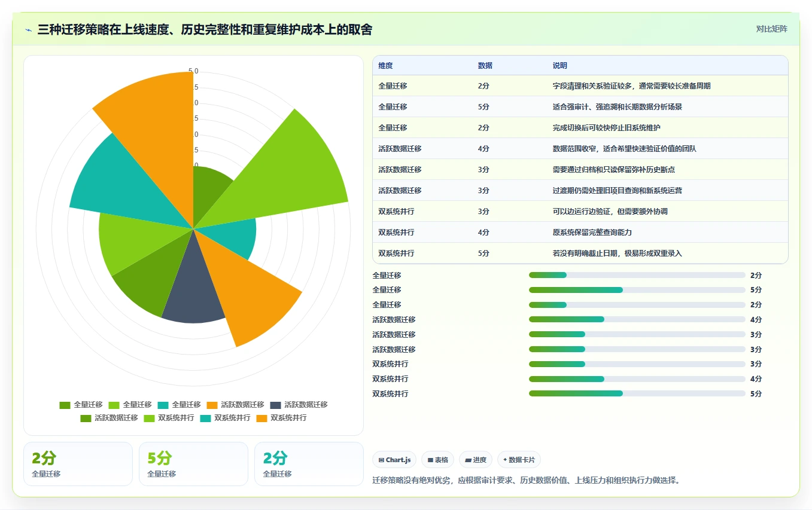Click the 双系统并行 3分 progress bar

tap(637, 364)
